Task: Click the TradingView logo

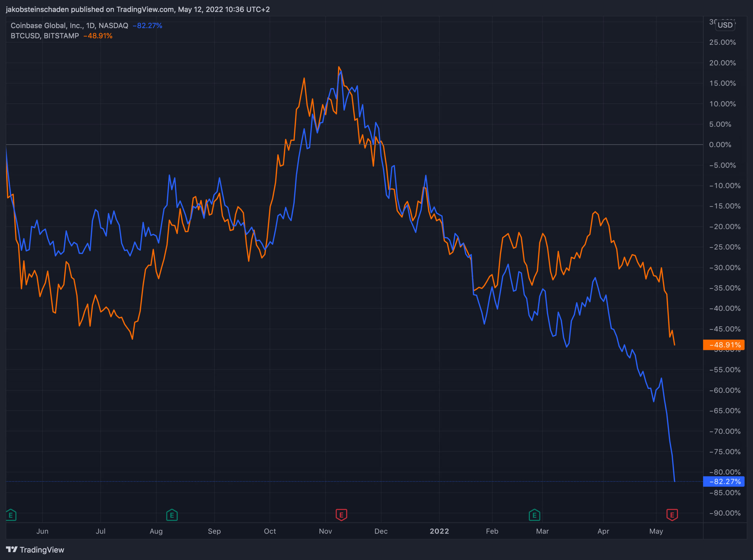Action: (x=35, y=549)
